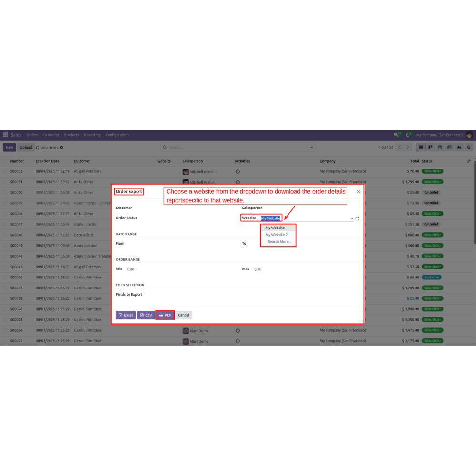Click Mitchell Admin user avatar in navbar

click(x=469, y=135)
